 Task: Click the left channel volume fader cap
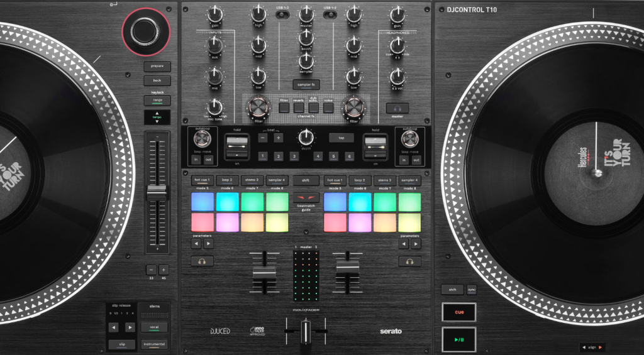click(265, 274)
